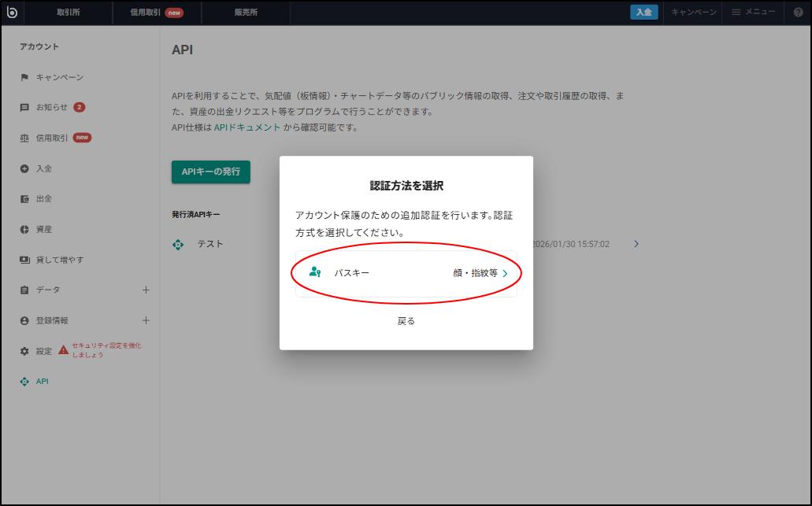Click the bitbank logo icon
The height and width of the screenshot is (506, 812).
click(10, 12)
